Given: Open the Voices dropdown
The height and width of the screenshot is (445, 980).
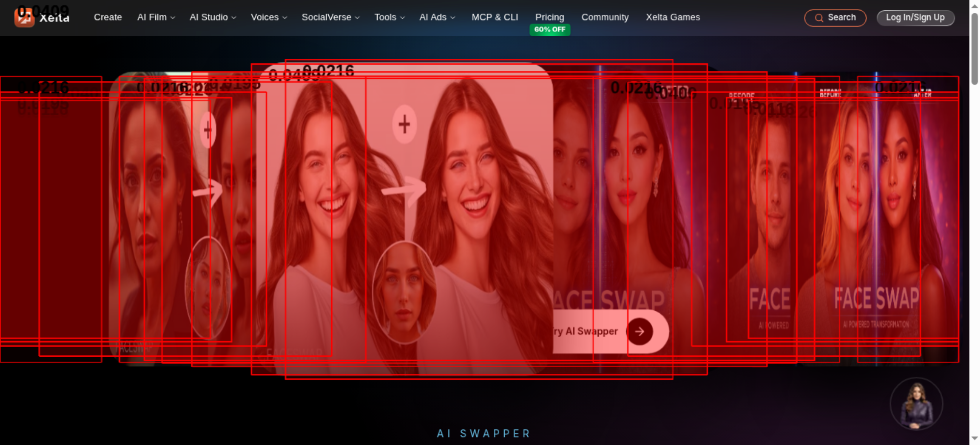Looking at the screenshot, I should point(269,17).
